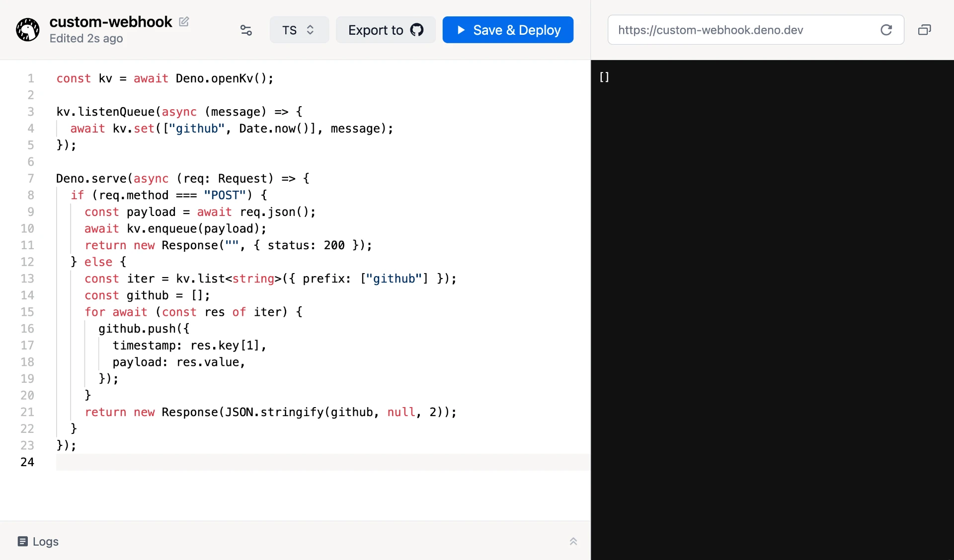The width and height of the screenshot is (954, 560).
Task: Click the play triangle on Save & Deploy
Action: (461, 30)
